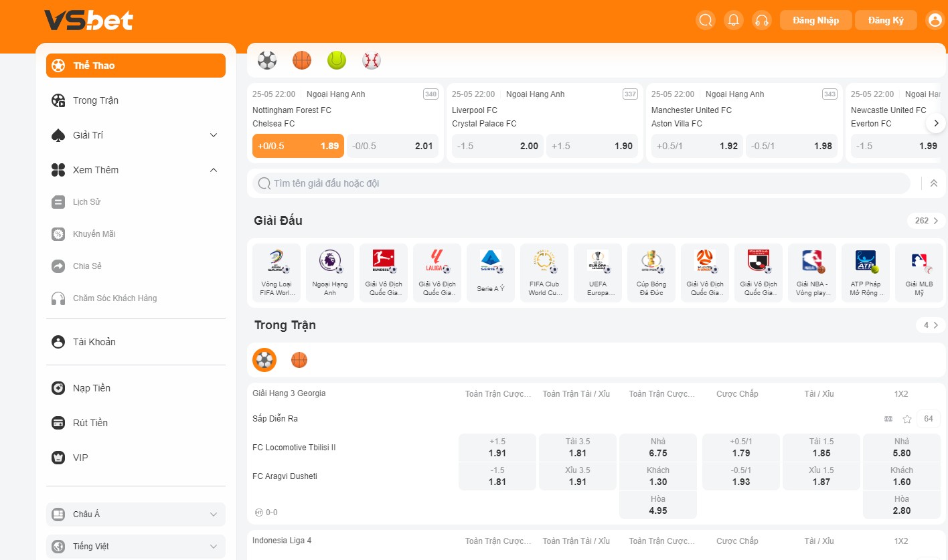Click the VSbet logo

[88, 20]
